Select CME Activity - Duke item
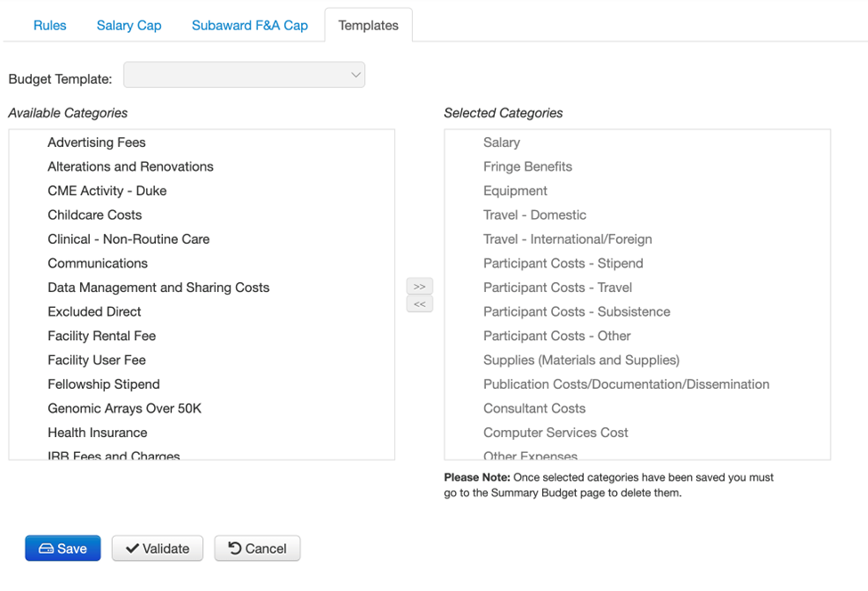 coord(107,190)
